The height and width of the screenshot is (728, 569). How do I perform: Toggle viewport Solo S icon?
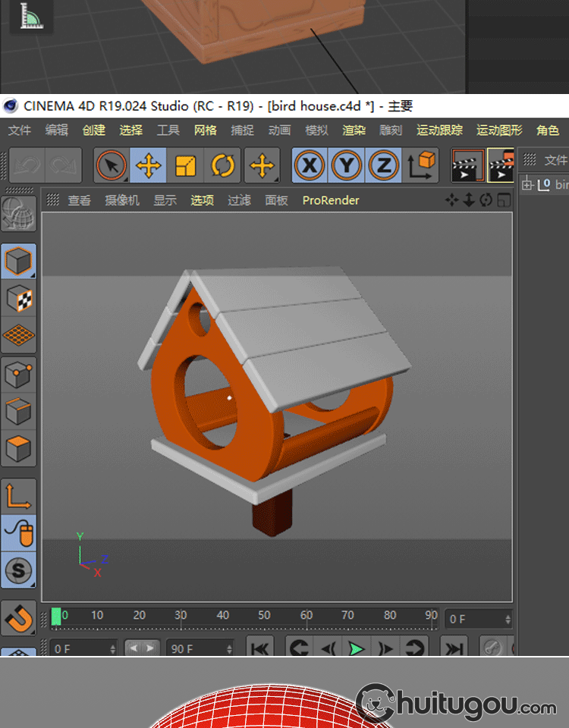tap(18, 570)
